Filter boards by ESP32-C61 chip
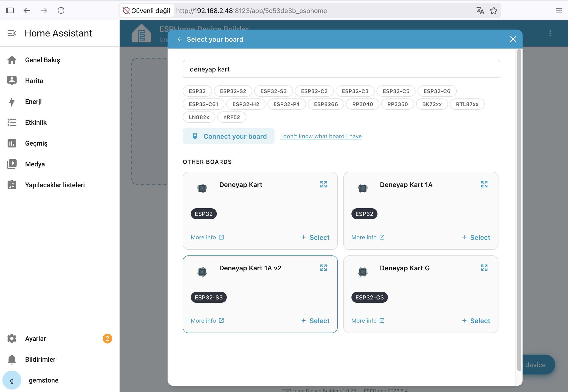Image resolution: width=568 pixels, height=392 pixels. point(204,104)
